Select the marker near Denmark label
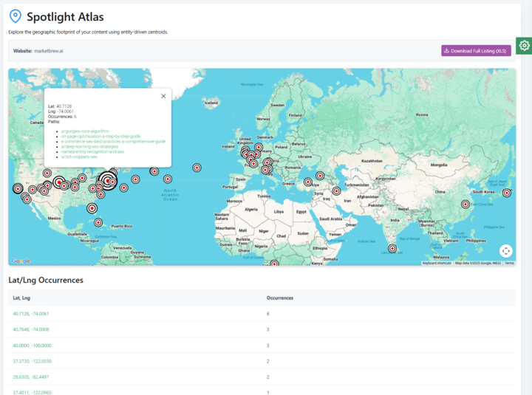532x395 pixels. pyautogui.click(x=259, y=147)
